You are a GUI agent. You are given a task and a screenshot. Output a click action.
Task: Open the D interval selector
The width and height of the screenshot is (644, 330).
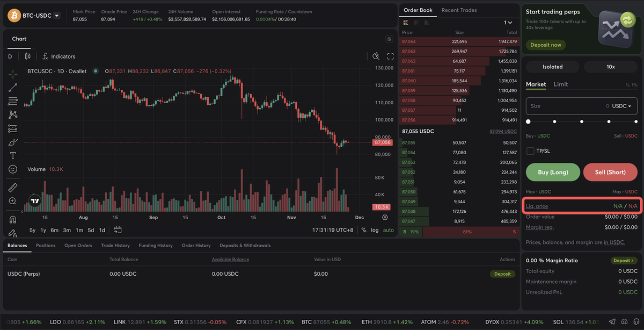10,56
